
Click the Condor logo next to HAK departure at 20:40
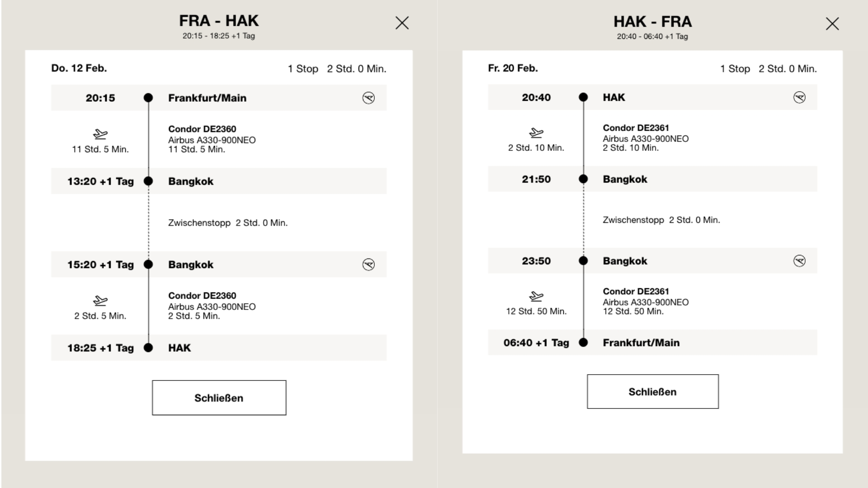tap(800, 97)
